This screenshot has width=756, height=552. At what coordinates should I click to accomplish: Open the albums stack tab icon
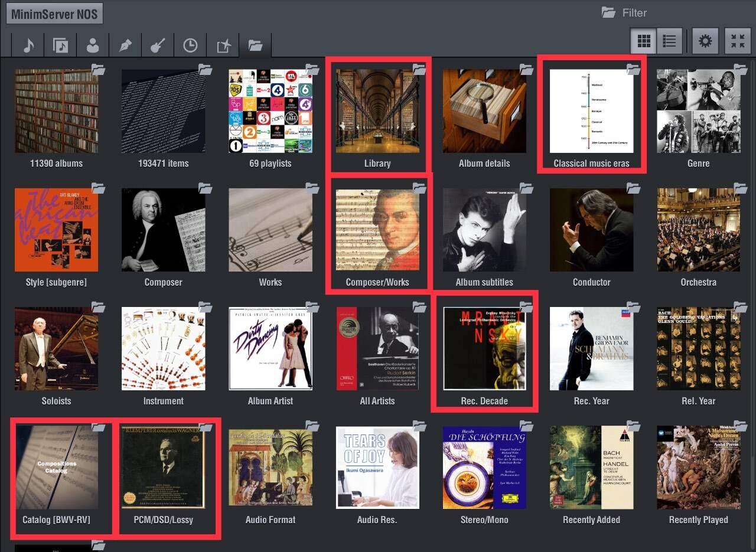coord(60,45)
